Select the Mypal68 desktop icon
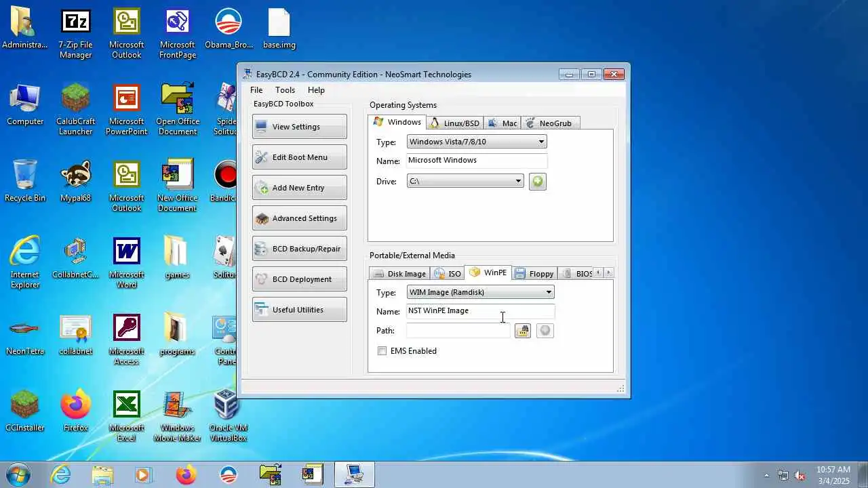 pos(75,182)
